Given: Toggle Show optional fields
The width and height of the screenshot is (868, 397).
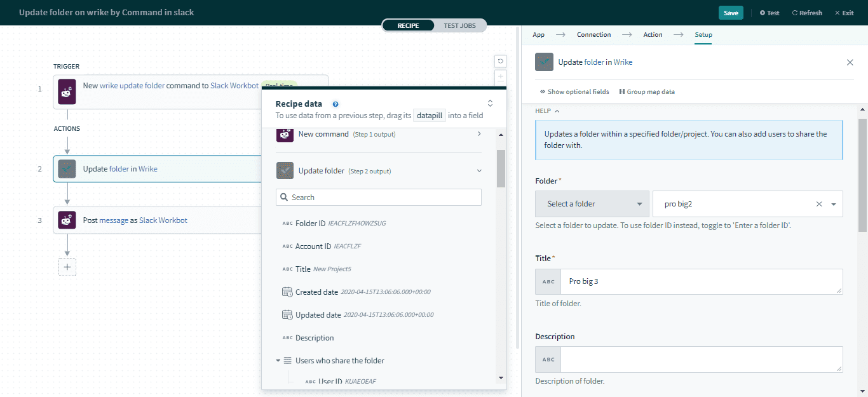Looking at the screenshot, I should 574,92.
